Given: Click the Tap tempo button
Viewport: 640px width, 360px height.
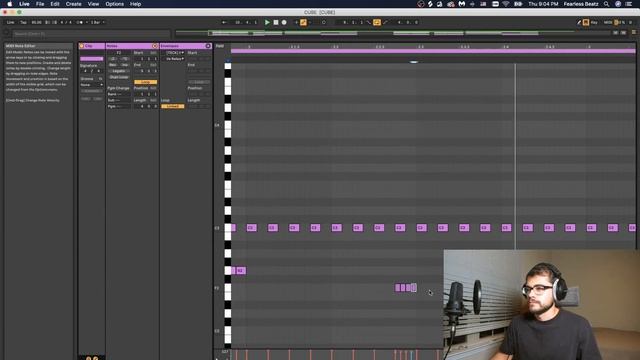Looking at the screenshot, I should click(23, 22).
